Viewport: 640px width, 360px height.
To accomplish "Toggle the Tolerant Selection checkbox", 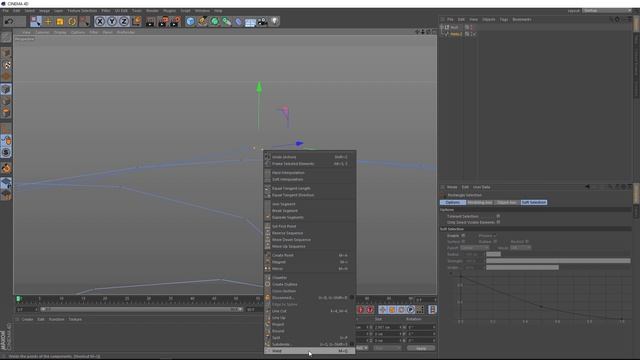I will pos(498,216).
